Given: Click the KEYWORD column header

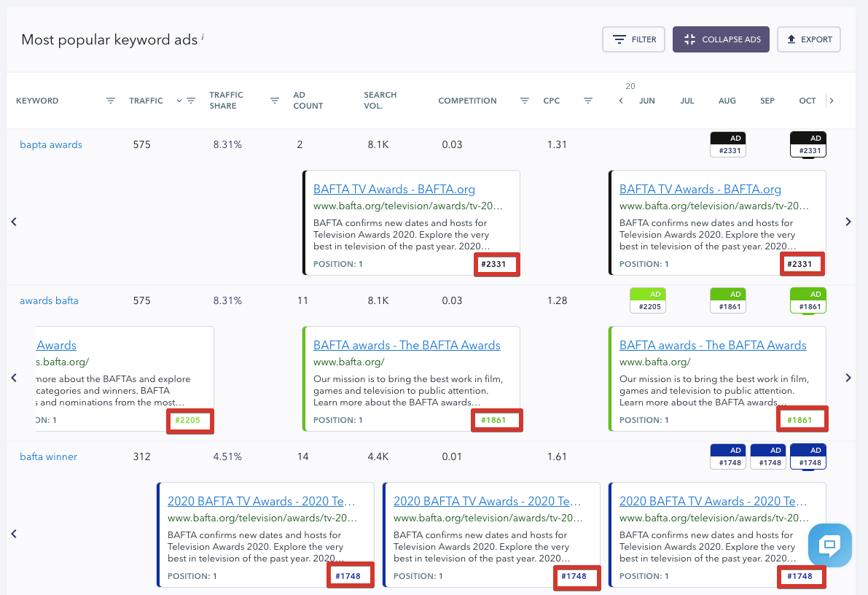Looking at the screenshot, I should tap(37, 101).
